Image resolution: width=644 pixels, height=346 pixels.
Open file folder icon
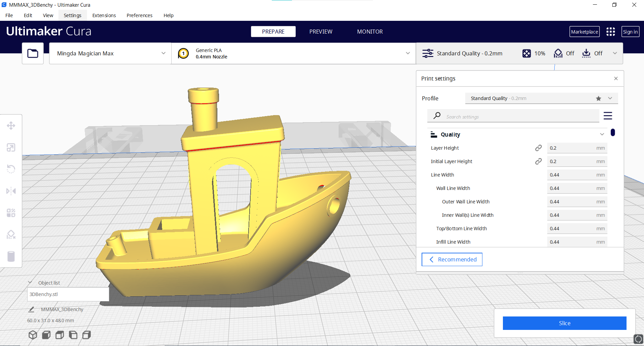[x=33, y=53]
